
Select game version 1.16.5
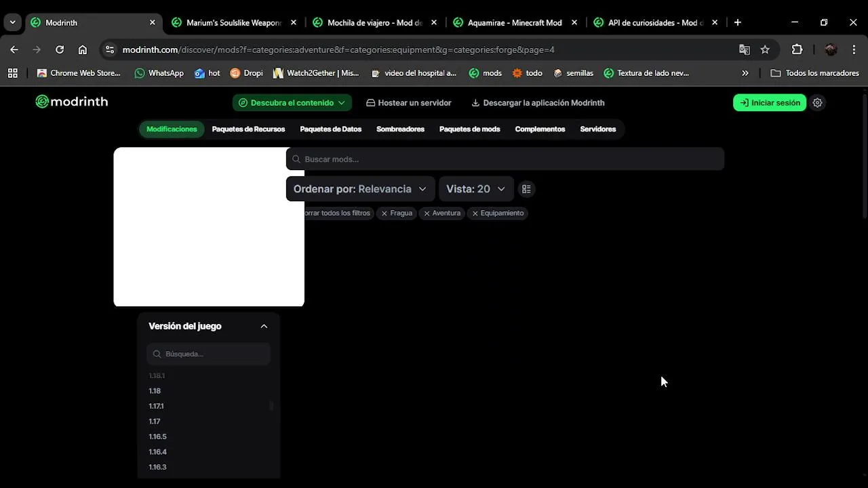click(x=157, y=436)
